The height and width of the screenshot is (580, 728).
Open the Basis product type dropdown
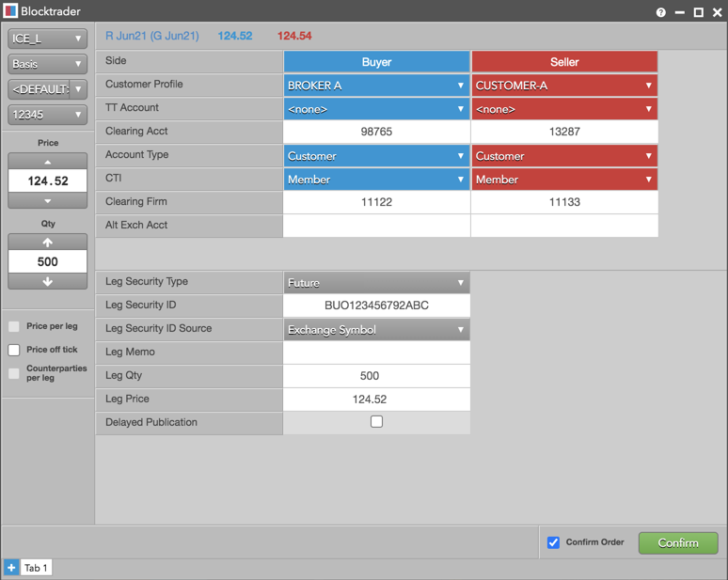(x=47, y=64)
